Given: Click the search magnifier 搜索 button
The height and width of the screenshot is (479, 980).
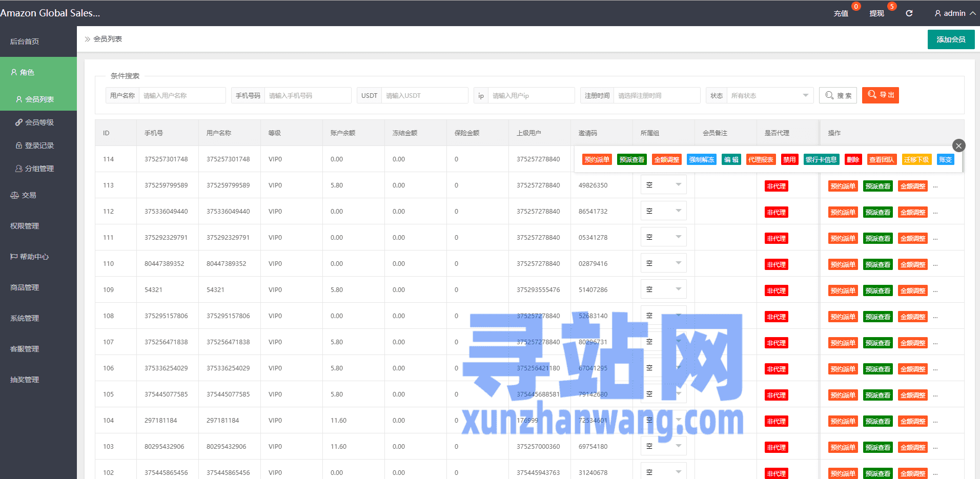Looking at the screenshot, I should pyautogui.click(x=838, y=95).
